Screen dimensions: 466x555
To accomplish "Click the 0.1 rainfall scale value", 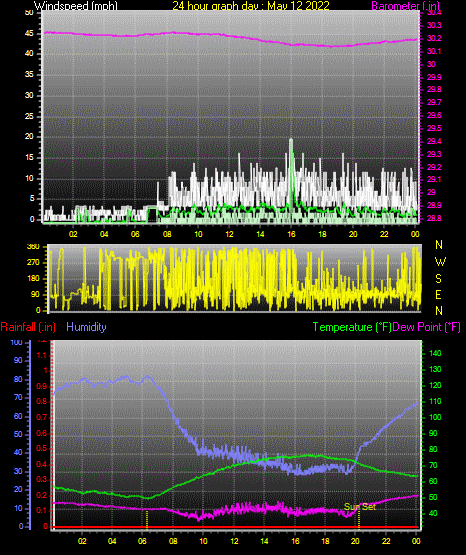I will pos(42,510).
